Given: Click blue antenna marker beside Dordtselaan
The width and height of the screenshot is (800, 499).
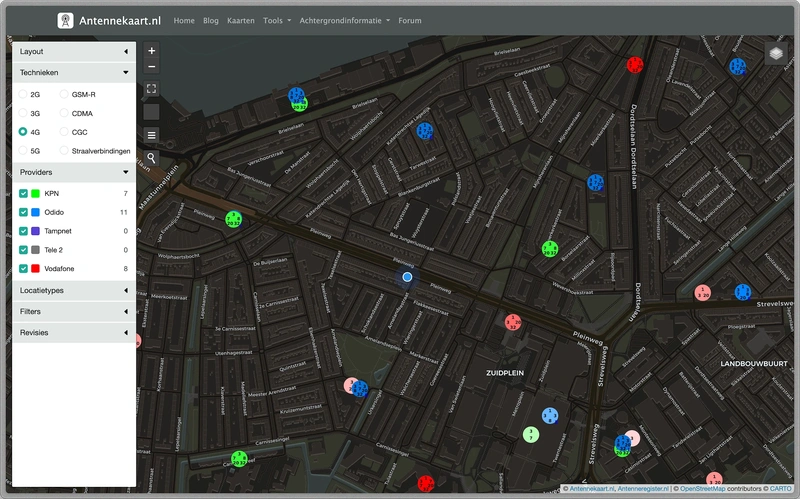Looking at the screenshot, I should tap(595, 182).
